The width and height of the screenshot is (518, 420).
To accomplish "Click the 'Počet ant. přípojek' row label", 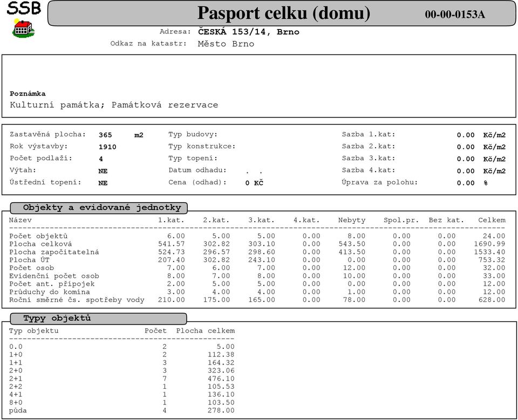I will [x=52, y=284].
